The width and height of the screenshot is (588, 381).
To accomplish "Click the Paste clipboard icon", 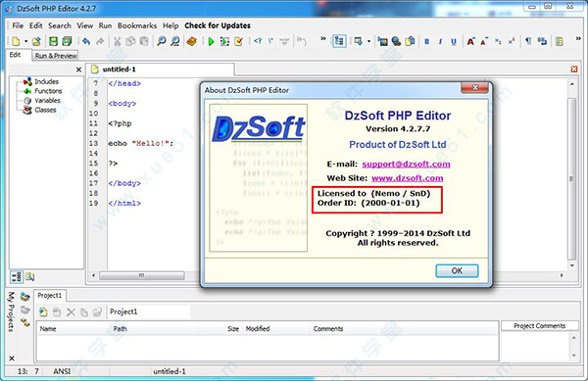I will 144,41.
